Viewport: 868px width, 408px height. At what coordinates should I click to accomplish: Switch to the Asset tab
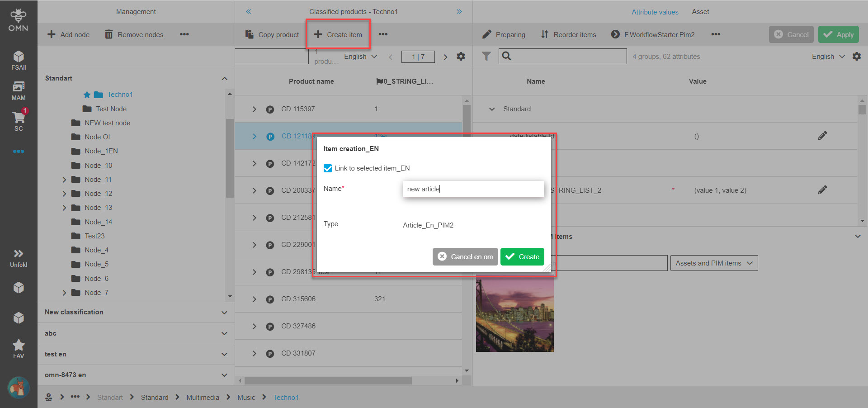pos(700,12)
